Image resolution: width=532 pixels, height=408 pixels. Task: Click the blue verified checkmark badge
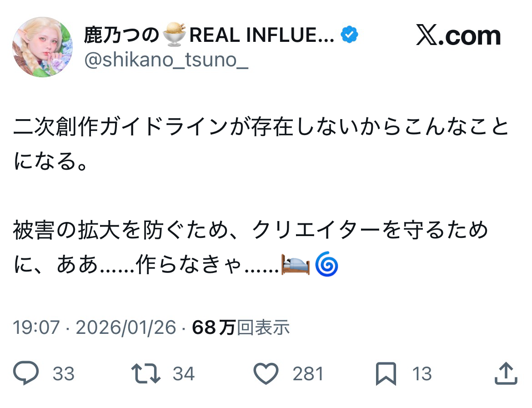pyautogui.click(x=349, y=35)
